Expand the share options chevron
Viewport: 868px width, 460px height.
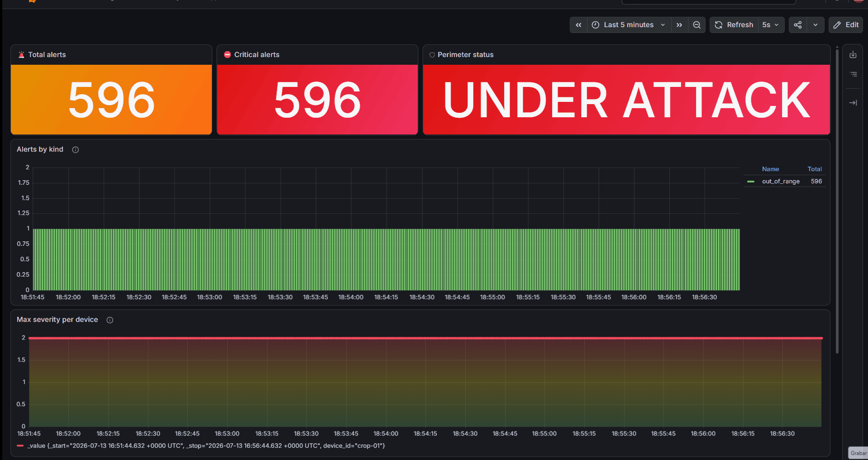(x=816, y=25)
